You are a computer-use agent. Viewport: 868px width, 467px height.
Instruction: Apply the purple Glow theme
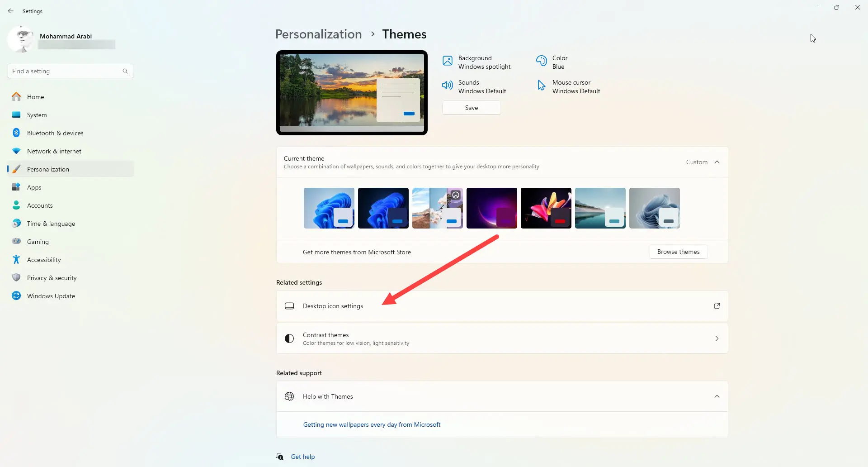tap(492, 208)
